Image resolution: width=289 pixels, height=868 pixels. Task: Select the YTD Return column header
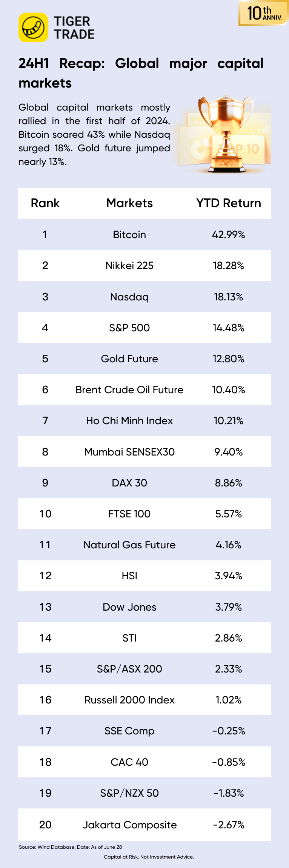point(228,203)
